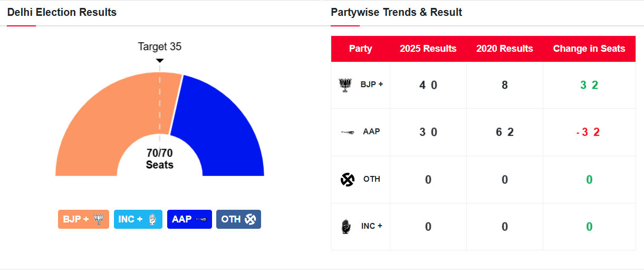This screenshot has height=270, width=644.
Task: Click the black target arrow marker
Action: tap(160, 61)
